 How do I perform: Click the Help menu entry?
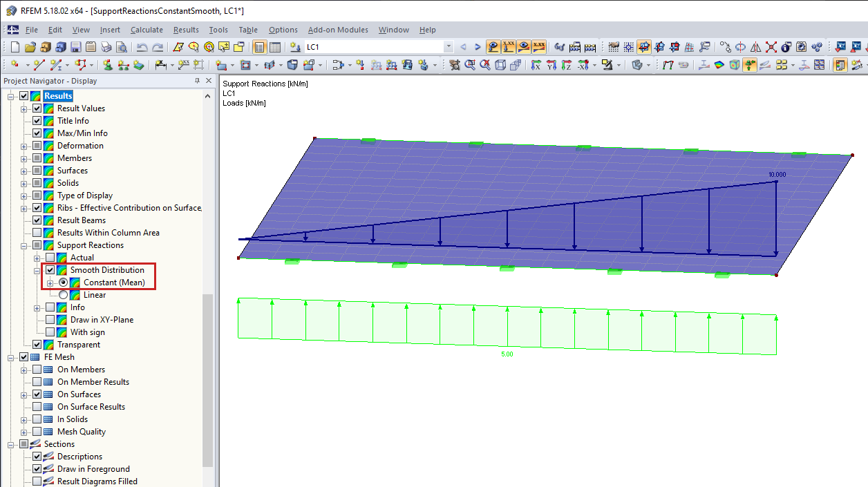(427, 30)
